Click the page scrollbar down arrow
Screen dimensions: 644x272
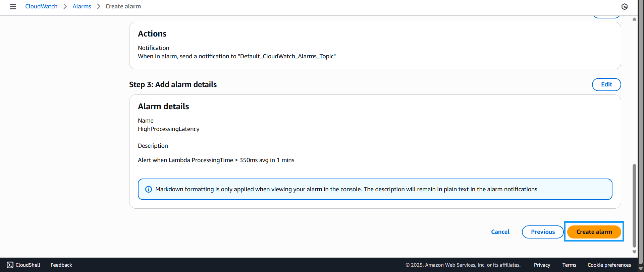pyautogui.click(x=634, y=252)
